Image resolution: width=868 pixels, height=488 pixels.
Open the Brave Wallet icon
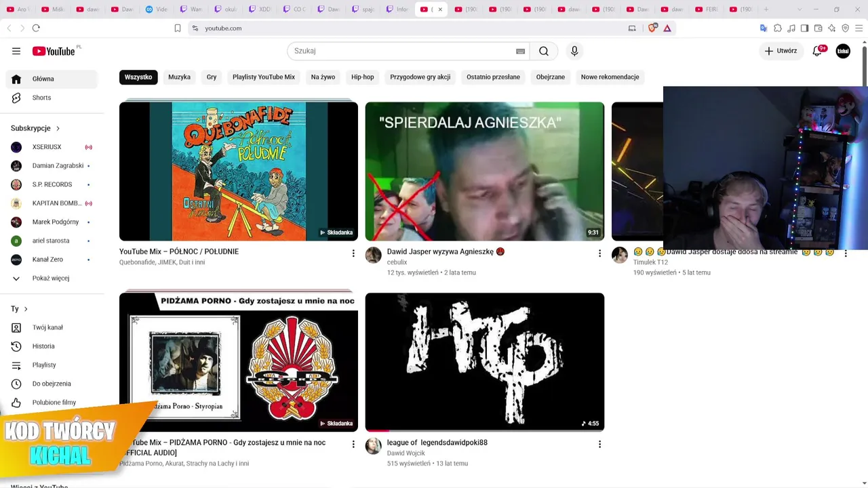pos(818,28)
